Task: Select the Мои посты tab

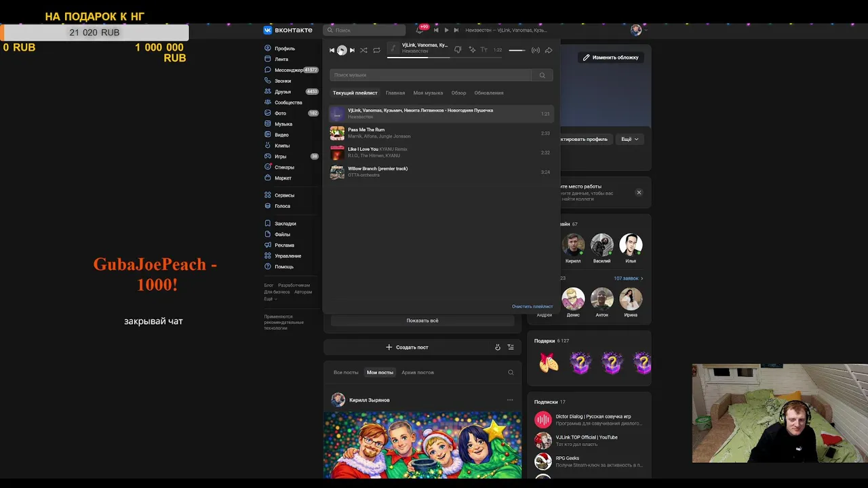Action: click(380, 372)
